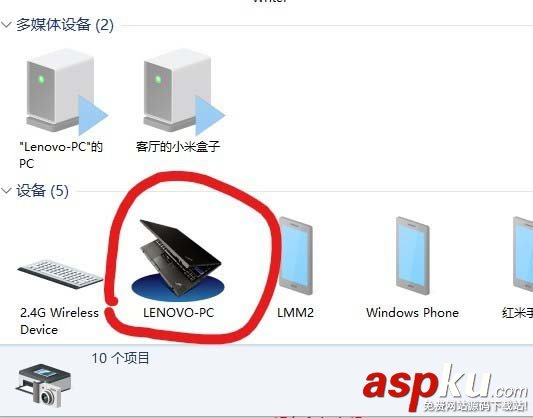Select the 客厅的小米盒子 media device icon
Image resolution: width=533 pixels, height=418 pixels.
click(184, 92)
